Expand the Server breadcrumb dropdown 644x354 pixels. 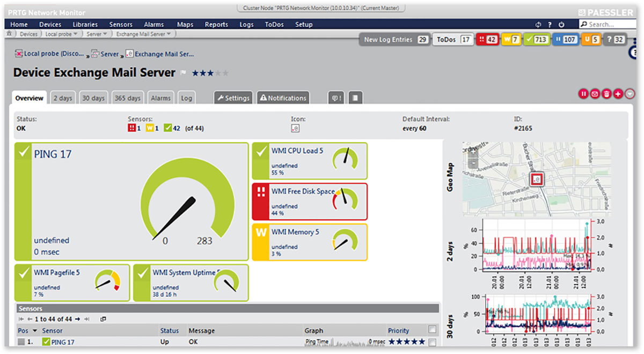105,34
